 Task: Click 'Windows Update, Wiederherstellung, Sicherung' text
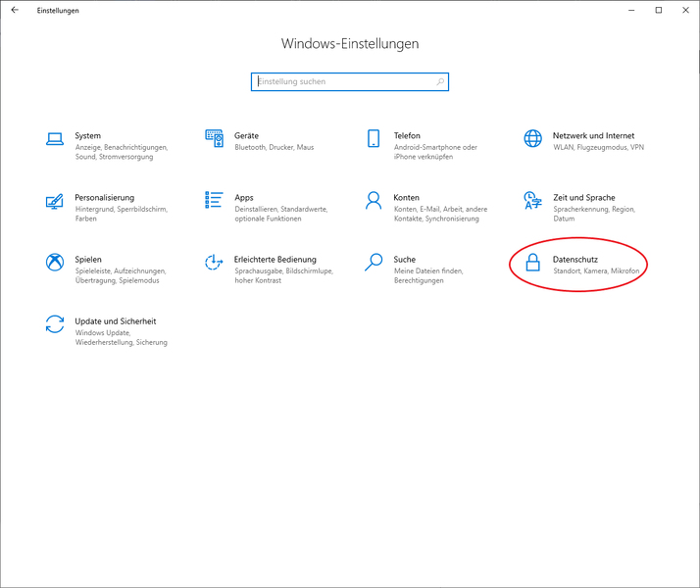coord(121,338)
